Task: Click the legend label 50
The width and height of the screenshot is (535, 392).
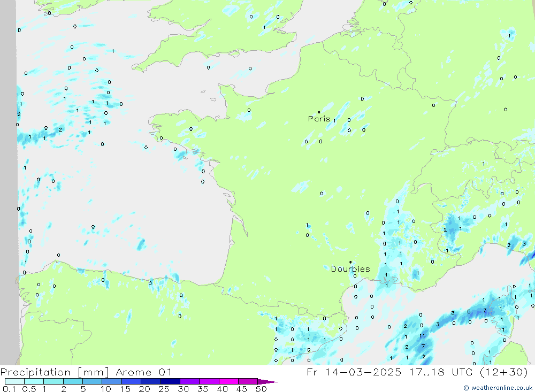Action: coord(261,389)
